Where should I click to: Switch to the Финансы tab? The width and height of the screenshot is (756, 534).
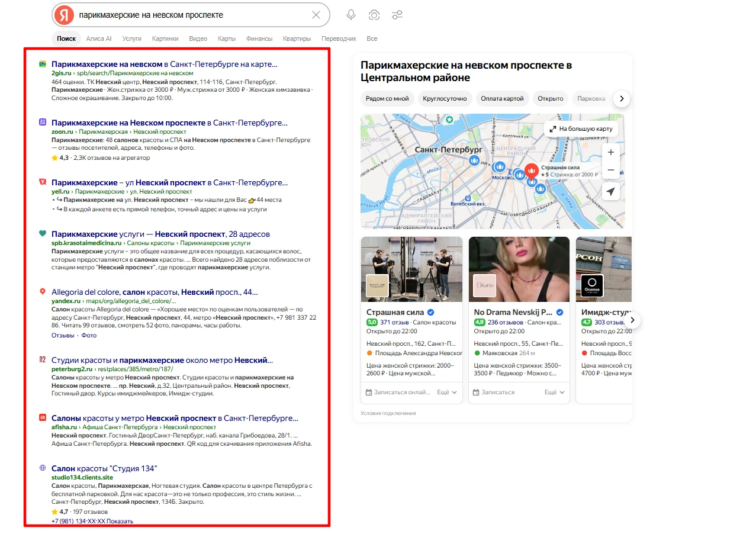point(259,38)
